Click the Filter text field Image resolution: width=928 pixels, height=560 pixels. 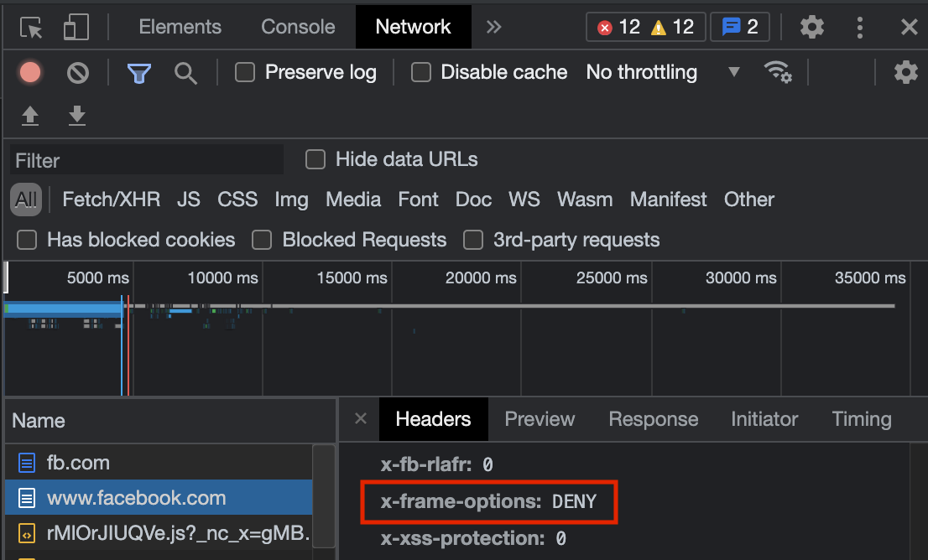pyautogui.click(x=147, y=159)
